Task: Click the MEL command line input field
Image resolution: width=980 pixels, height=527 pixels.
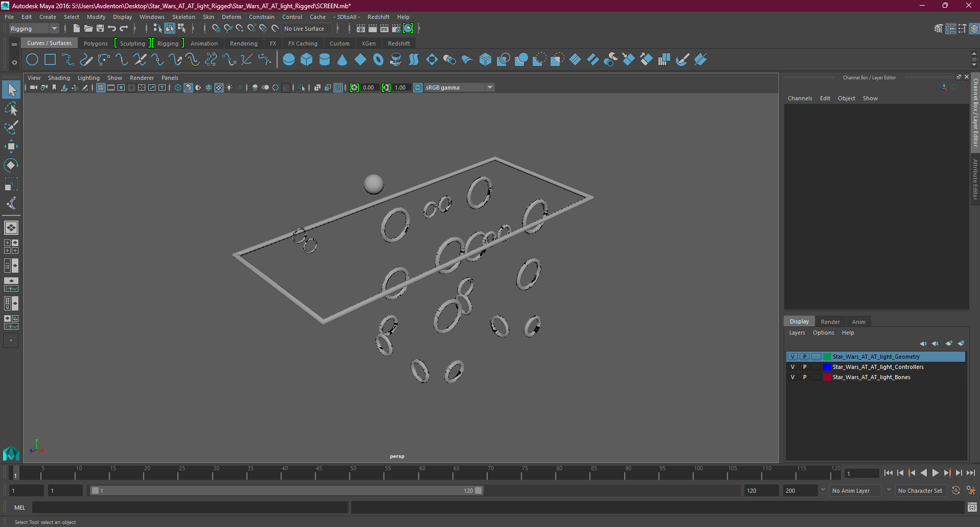Action: click(190, 508)
